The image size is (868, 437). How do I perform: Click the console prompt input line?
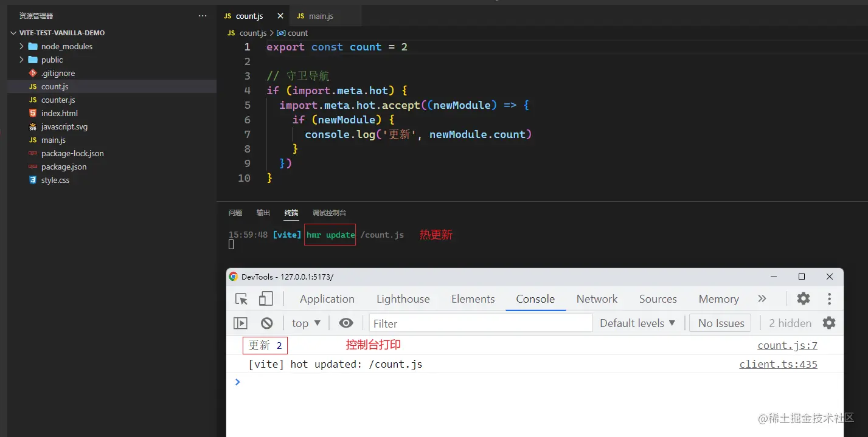pos(535,382)
